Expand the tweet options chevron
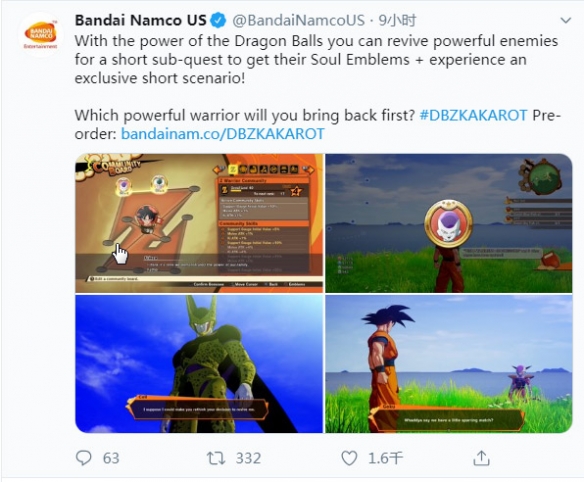The height and width of the screenshot is (482, 584). [565, 20]
